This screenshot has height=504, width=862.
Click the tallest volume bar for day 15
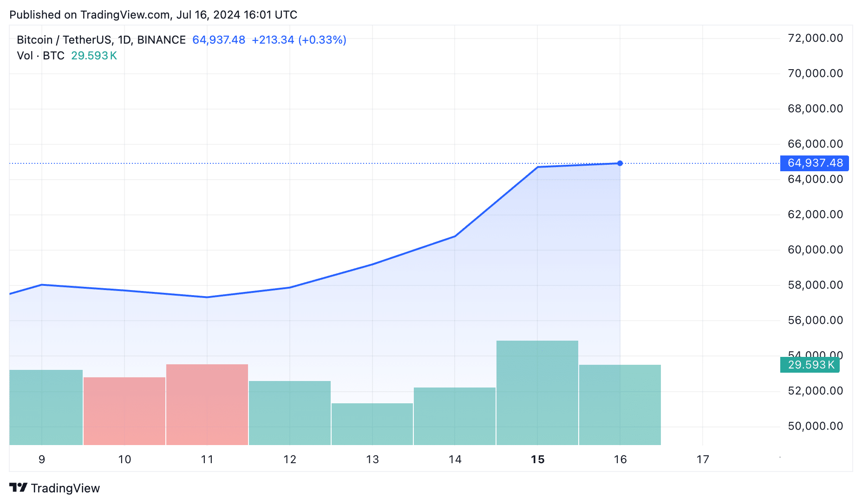[x=537, y=393]
